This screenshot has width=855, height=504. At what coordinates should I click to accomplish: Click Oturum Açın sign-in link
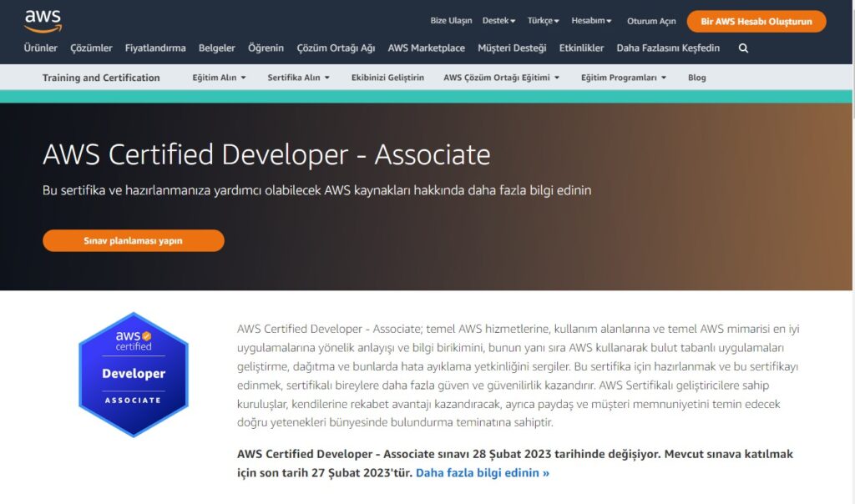click(x=651, y=21)
